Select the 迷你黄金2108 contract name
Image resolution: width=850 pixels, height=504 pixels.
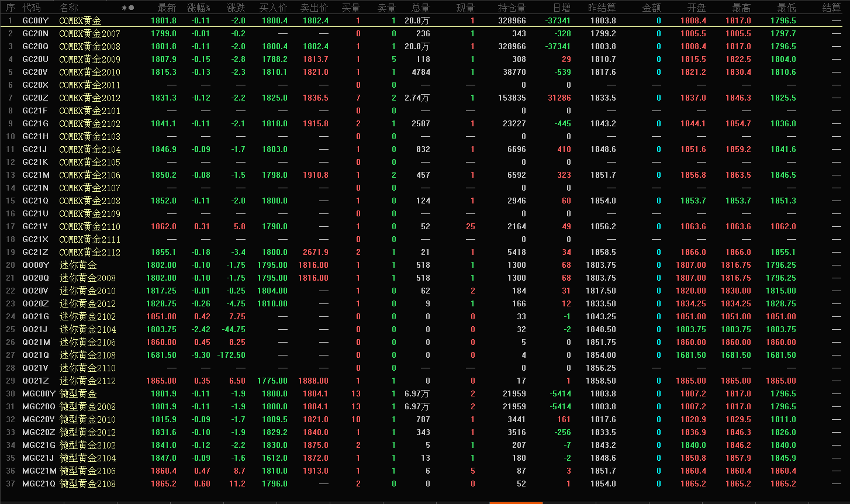pos(88,355)
